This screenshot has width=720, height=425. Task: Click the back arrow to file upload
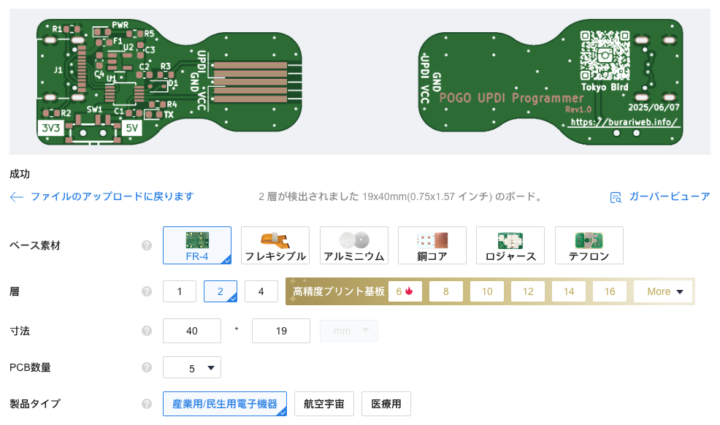(17, 197)
